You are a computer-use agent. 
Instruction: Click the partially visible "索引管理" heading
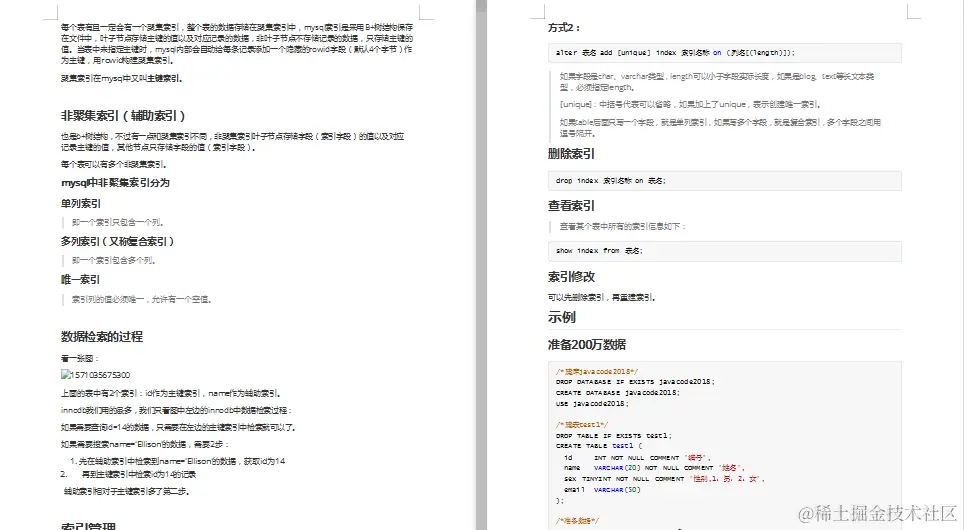pos(89,526)
